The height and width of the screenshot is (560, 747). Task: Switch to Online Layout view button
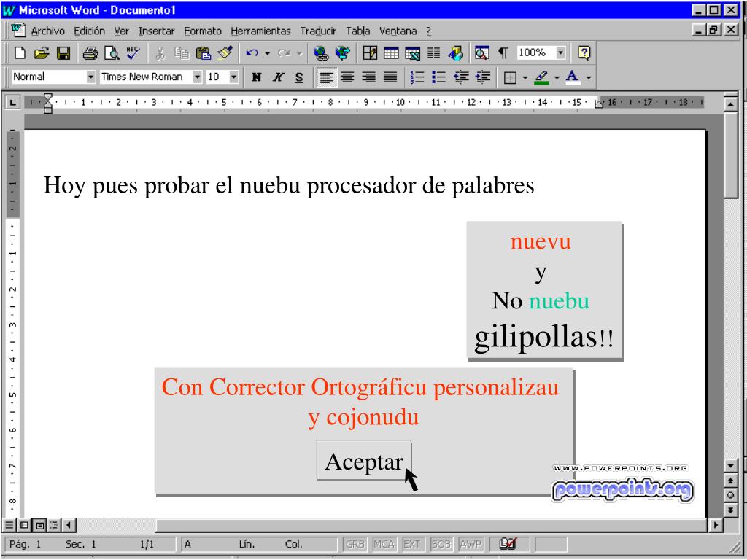tap(24, 525)
